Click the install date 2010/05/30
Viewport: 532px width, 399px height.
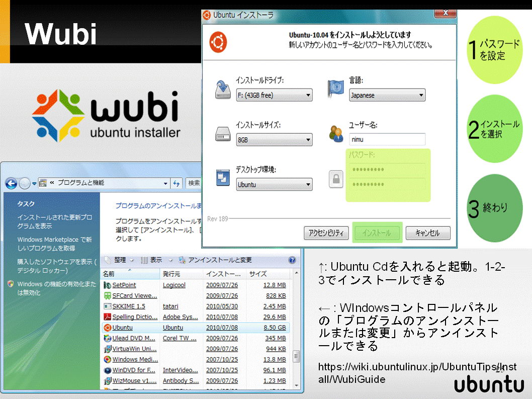(222, 306)
